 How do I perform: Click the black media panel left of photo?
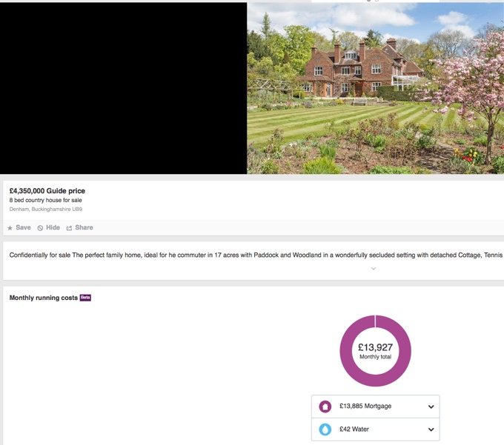123,88
